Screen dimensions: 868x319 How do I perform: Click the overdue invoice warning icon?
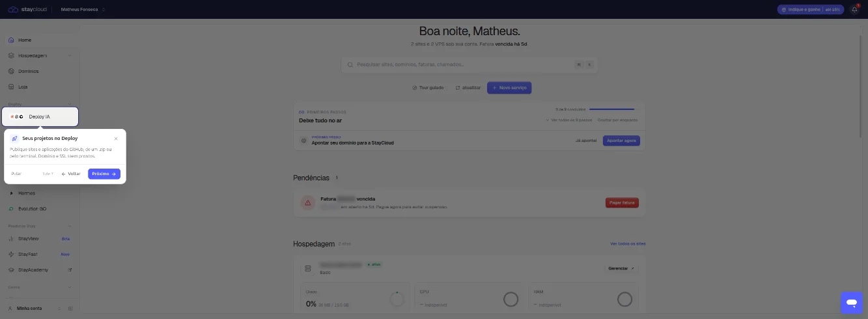[x=307, y=202]
